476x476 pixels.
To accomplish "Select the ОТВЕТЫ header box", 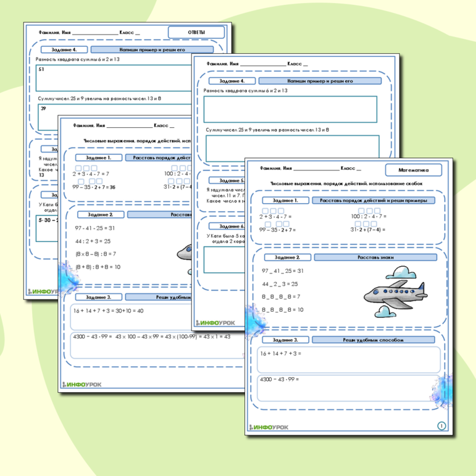I will click(x=196, y=32).
